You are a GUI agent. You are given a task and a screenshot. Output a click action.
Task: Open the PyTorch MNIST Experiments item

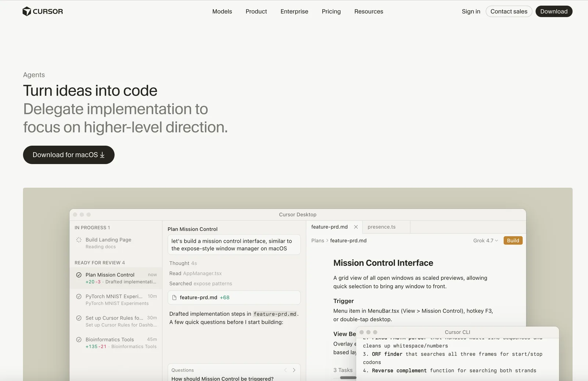point(116,300)
